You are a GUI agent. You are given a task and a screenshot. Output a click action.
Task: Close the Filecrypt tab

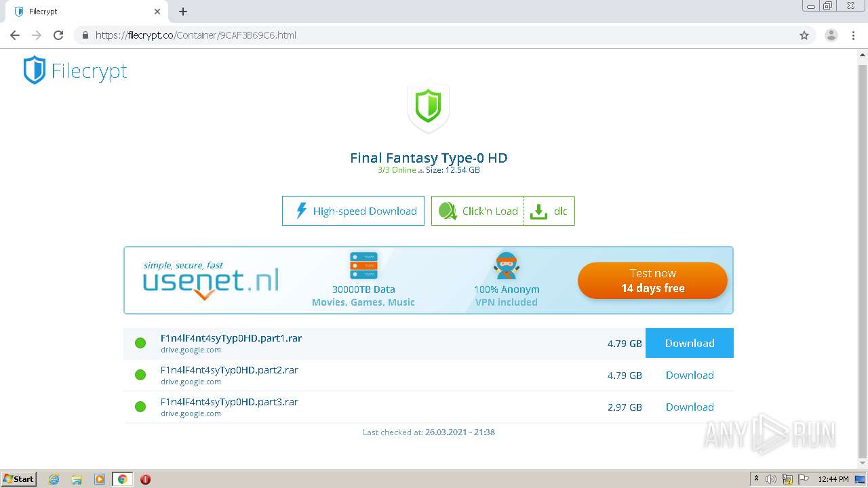coord(157,12)
